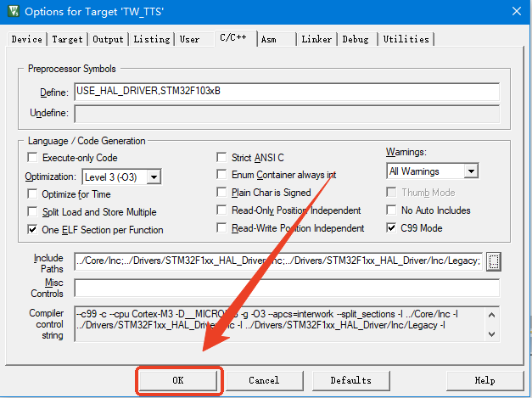Image resolution: width=532 pixels, height=398 pixels.
Task: Open the Utilities tab
Action: tap(406, 39)
